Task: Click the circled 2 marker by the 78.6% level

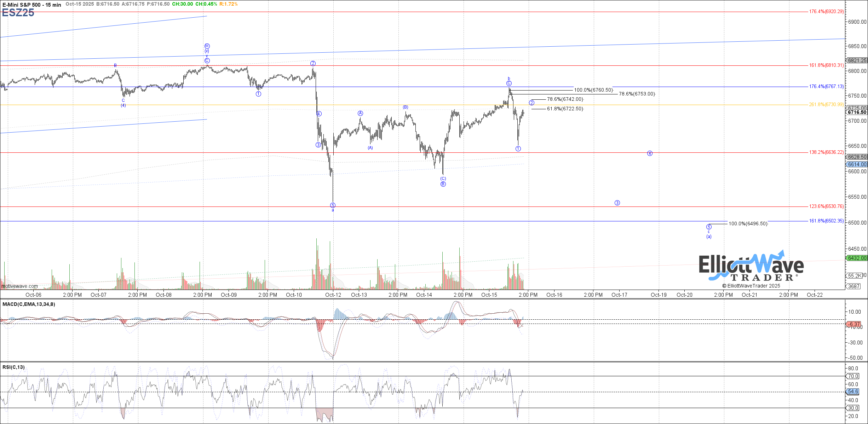Action: point(531,103)
